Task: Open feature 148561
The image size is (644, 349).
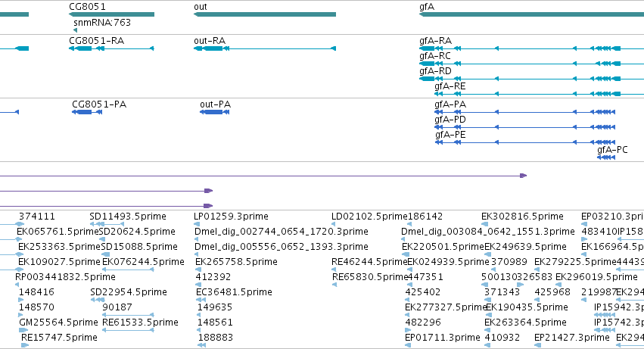Action: (x=215, y=323)
